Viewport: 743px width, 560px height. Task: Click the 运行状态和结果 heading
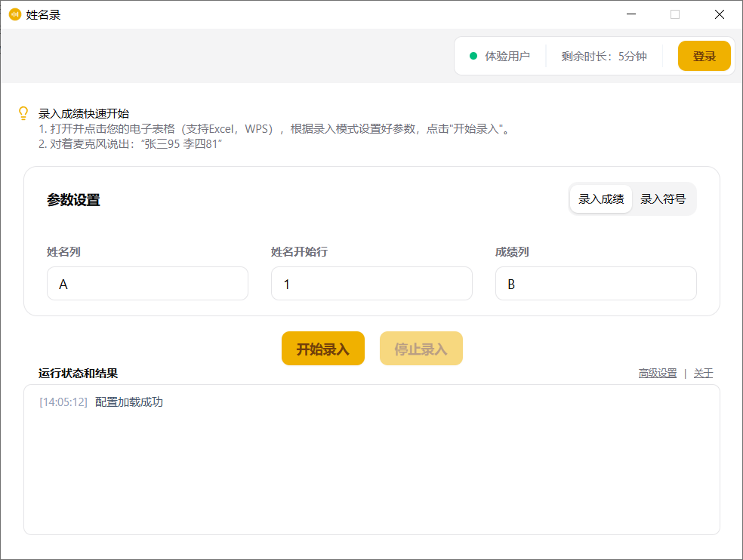point(79,374)
